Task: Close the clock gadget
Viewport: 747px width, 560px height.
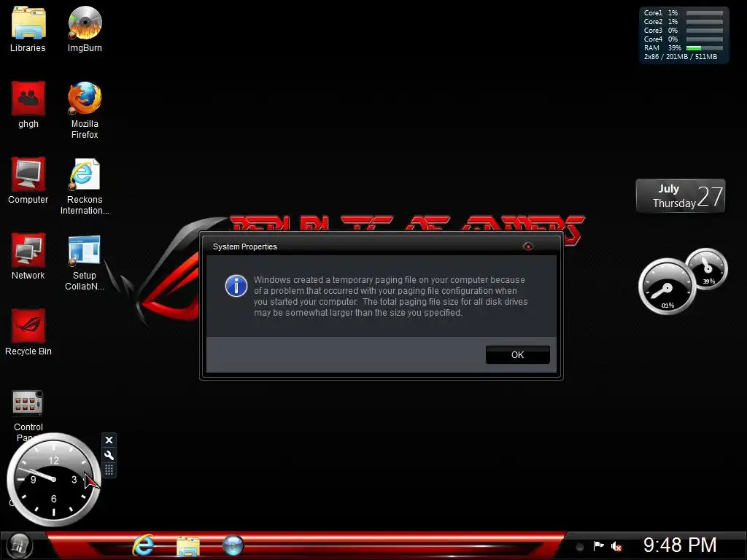Action: click(x=109, y=440)
